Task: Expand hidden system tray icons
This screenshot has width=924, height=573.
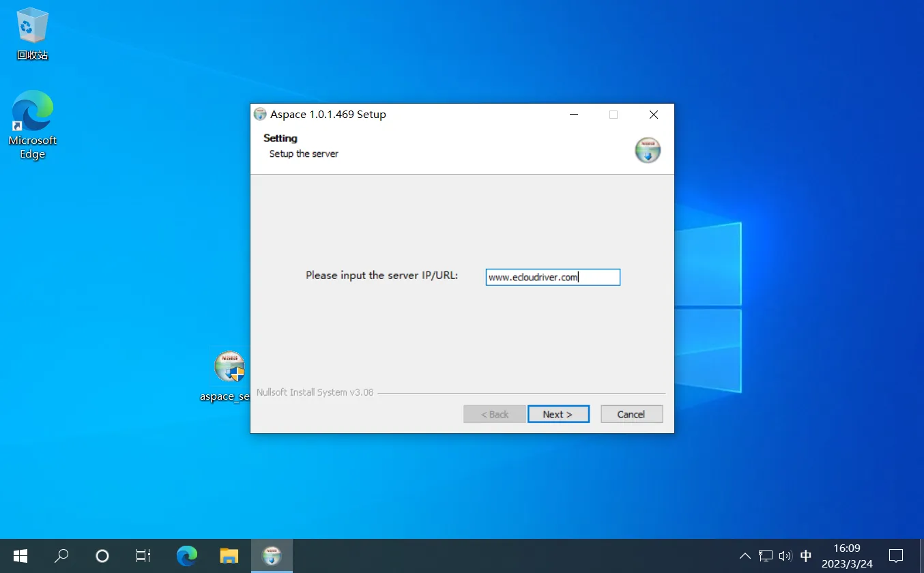Action: (x=745, y=556)
